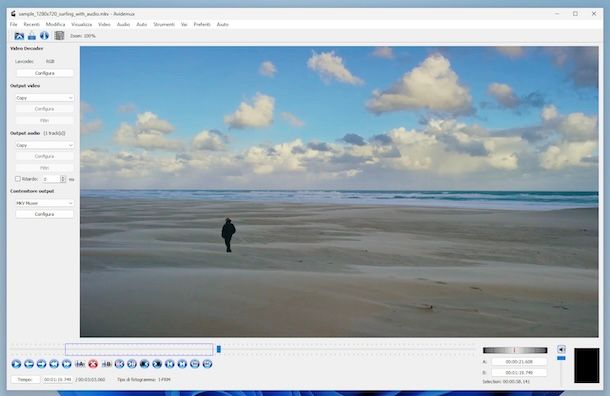610x396 pixels.
Task: Open the Video menu
Action: 104,24
